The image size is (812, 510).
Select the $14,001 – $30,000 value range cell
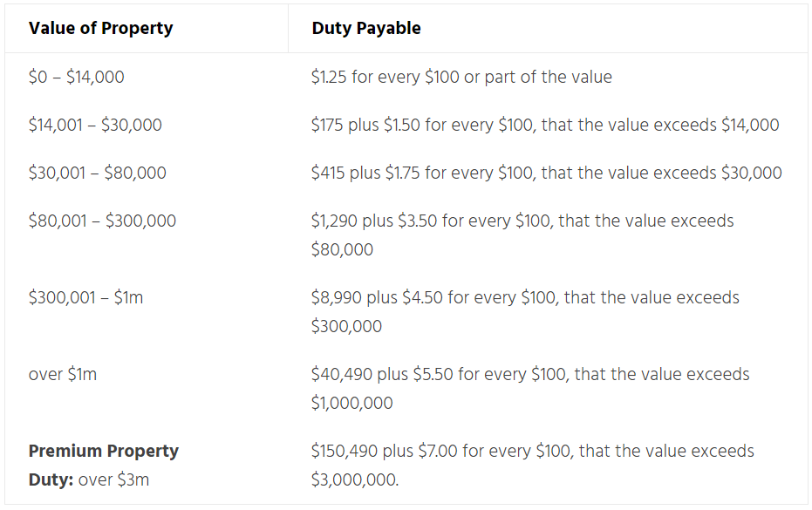pos(95,125)
